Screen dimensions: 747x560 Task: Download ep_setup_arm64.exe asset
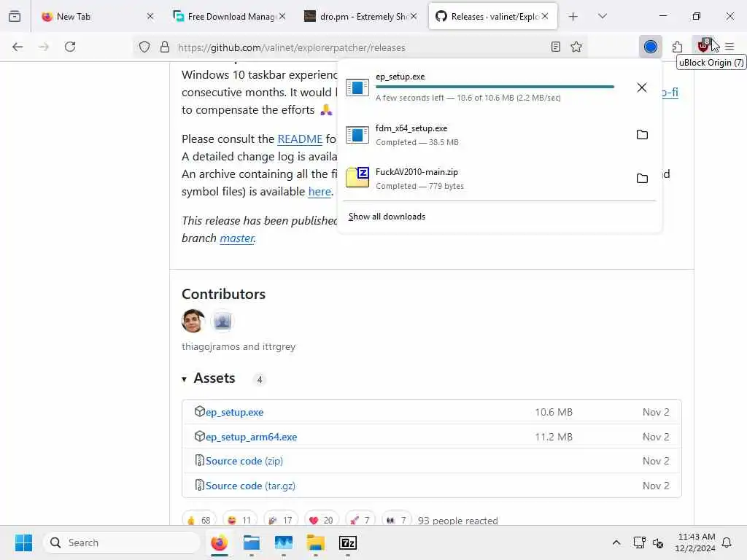tap(251, 437)
